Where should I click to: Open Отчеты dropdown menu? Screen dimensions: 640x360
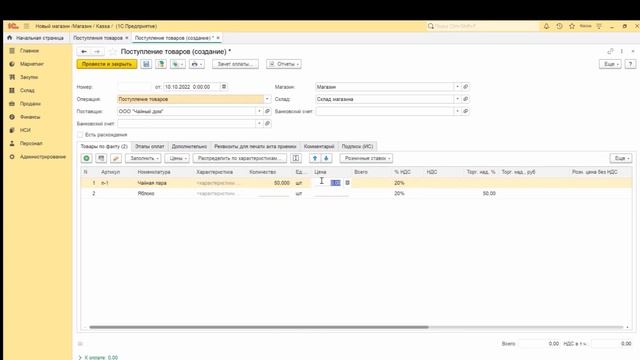pos(284,64)
